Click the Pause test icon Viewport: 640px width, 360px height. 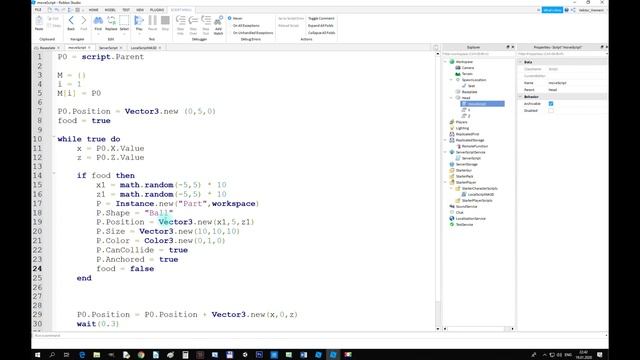pyautogui.click(x=152, y=20)
